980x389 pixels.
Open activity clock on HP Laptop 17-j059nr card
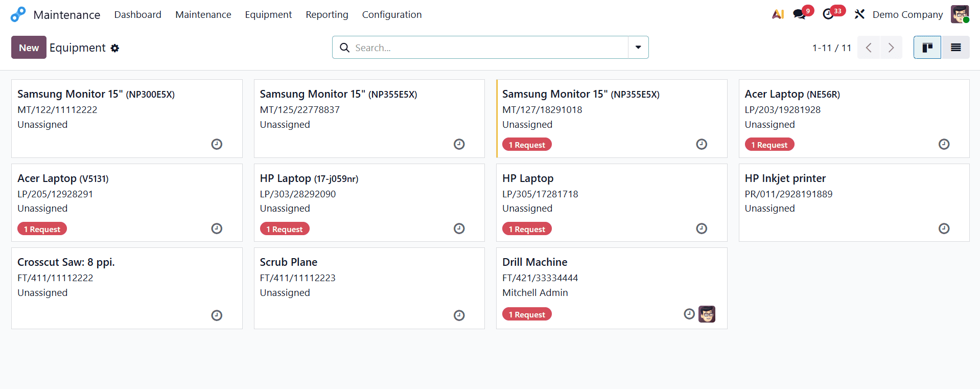[459, 228]
